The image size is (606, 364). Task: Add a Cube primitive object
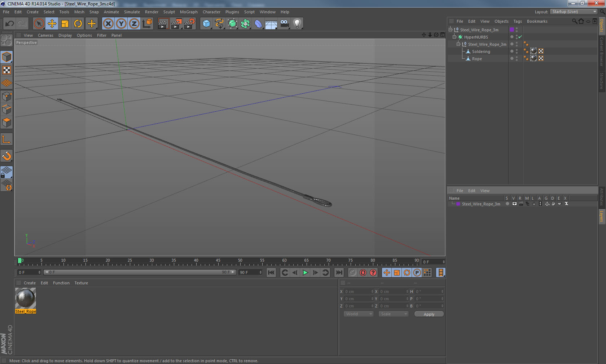(x=206, y=24)
